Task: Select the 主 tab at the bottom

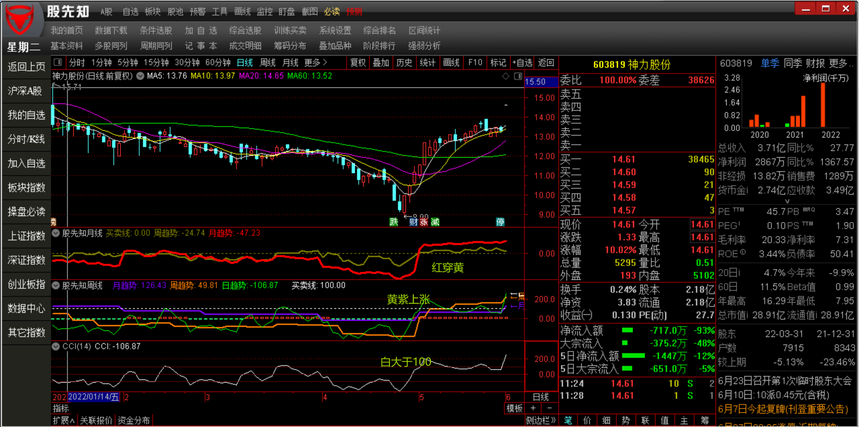Action: pyautogui.click(x=684, y=420)
